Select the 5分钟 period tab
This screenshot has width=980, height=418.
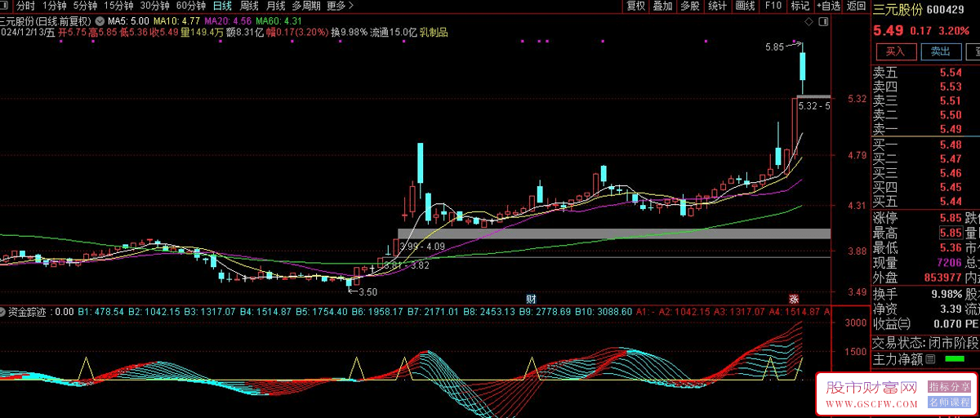pos(85,6)
